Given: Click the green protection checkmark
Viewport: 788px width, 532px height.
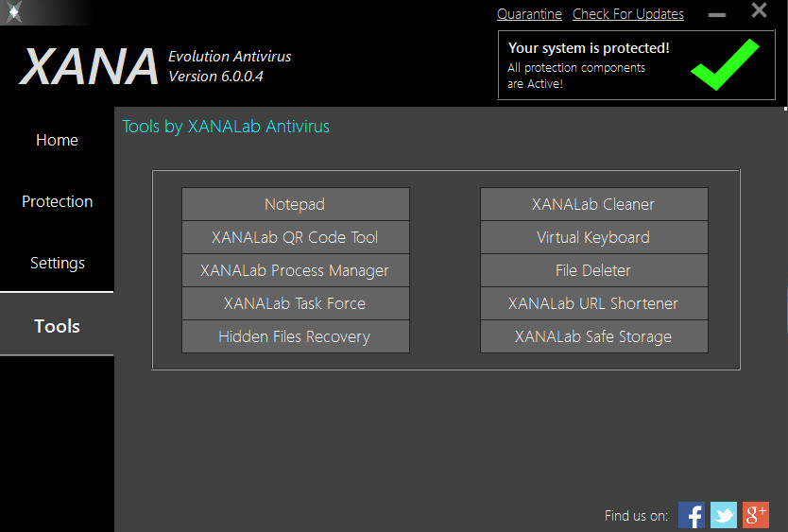Looking at the screenshot, I should tap(726, 64).
